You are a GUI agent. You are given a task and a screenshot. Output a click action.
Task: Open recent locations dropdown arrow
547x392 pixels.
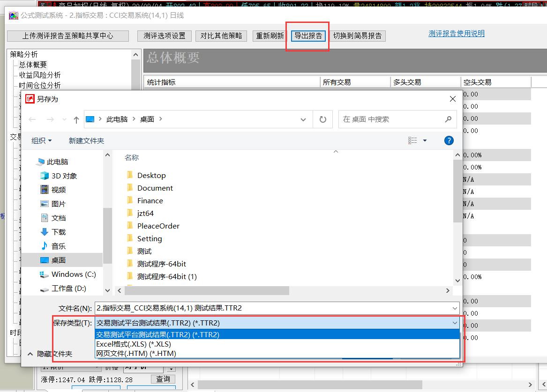tap(64, 119)
